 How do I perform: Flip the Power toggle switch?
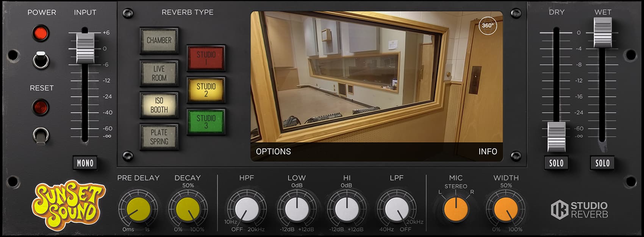[41, 60]
